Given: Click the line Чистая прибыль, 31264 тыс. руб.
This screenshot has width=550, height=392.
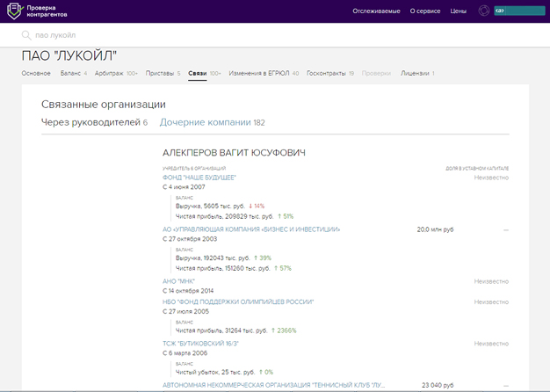Looking at the screenshot, I should (221, 330).
